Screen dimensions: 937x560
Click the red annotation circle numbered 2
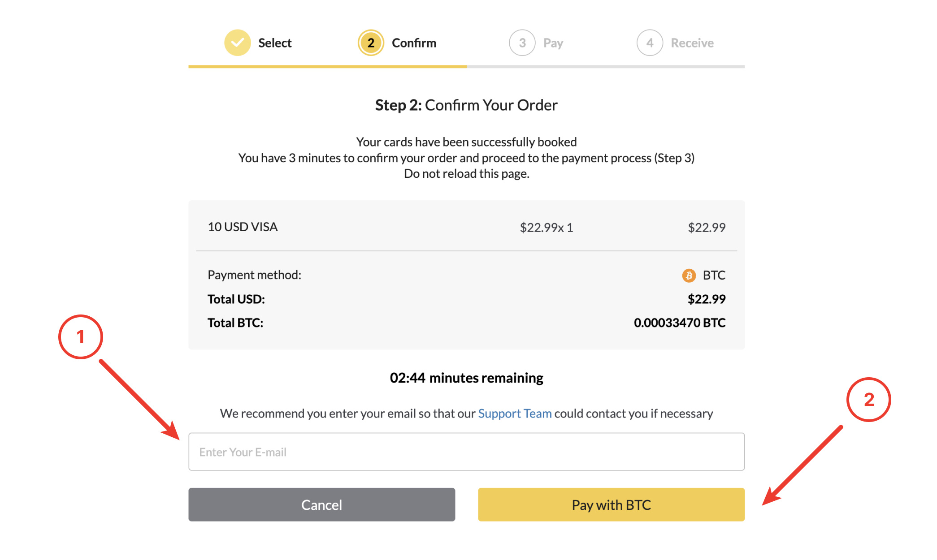[868, 400]
